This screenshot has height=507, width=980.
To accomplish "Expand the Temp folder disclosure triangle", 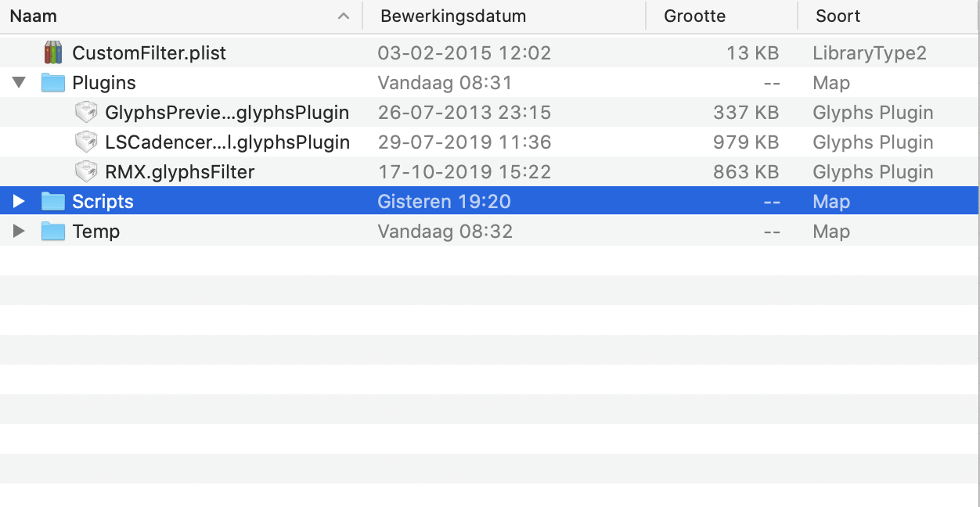I will click(x=20, y=232).
